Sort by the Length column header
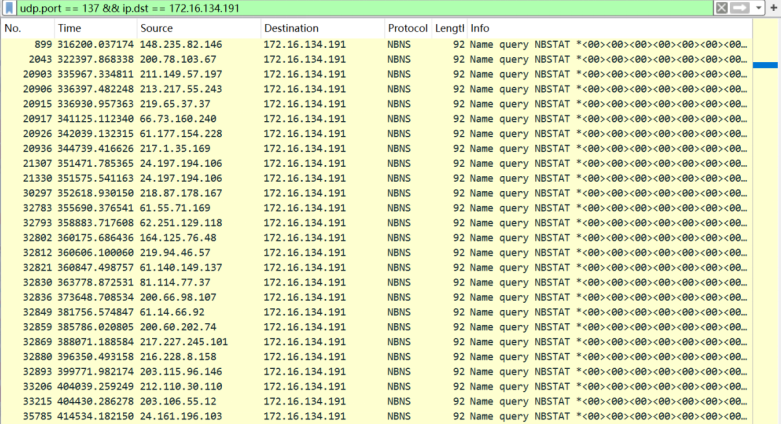The width and height of the screenshot is (782, 424). click(x=449, y=28)
